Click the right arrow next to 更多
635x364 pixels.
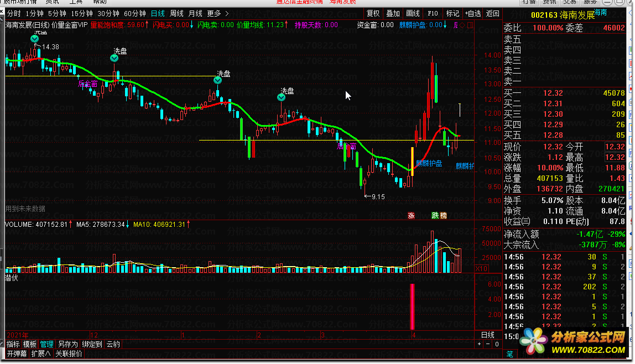(227, 14)
